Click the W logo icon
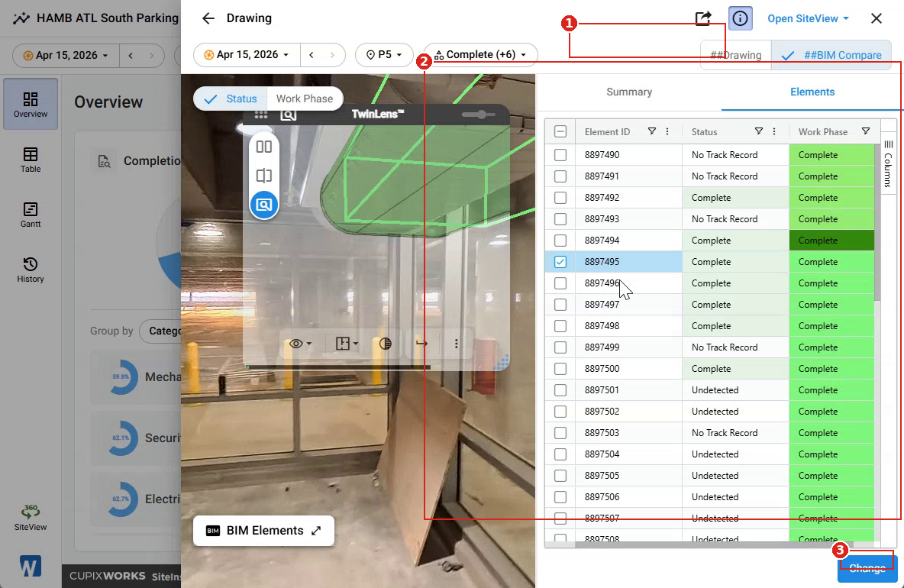 pos(30,566)
